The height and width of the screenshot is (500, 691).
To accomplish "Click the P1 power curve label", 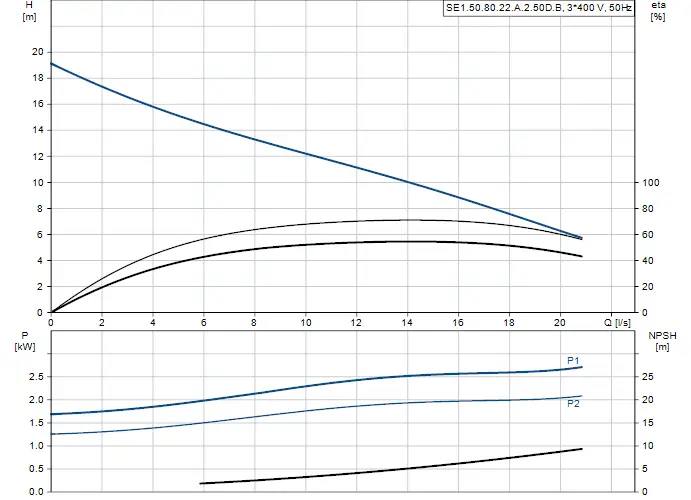I will [x=573, y=361].
